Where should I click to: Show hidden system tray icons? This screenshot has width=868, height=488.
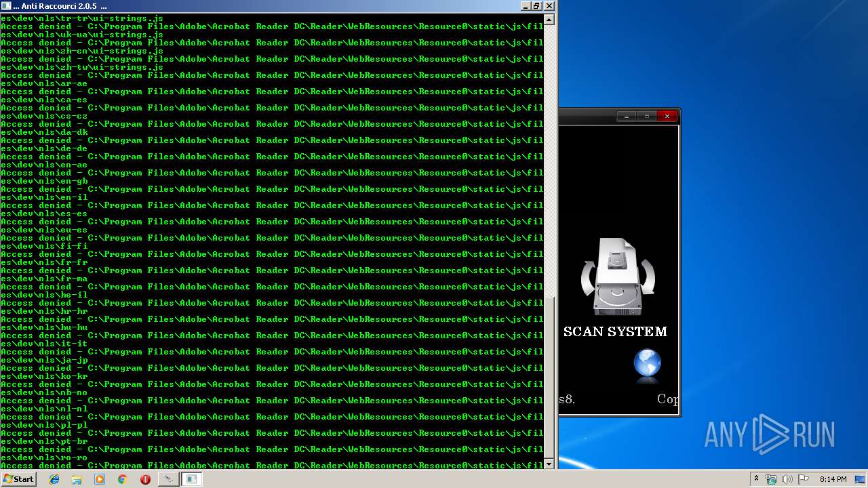pyautogui.click(x=756, y=479)
